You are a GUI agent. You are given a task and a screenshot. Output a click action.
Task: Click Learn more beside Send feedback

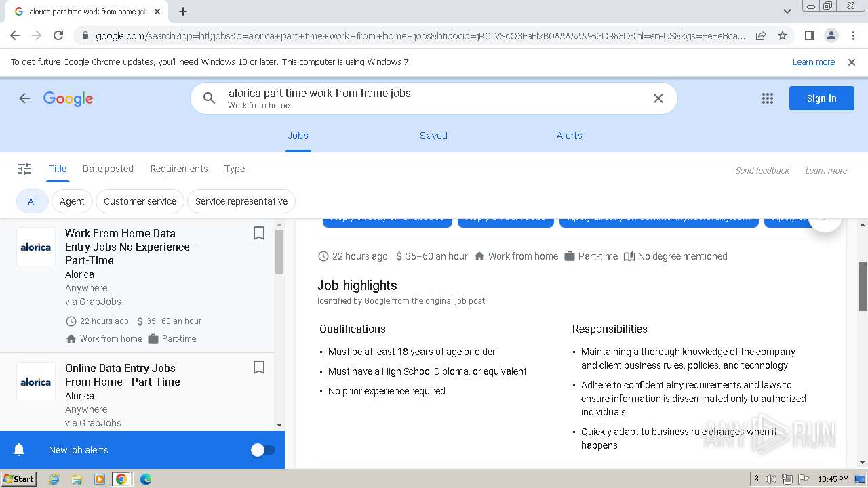[826, 170]
